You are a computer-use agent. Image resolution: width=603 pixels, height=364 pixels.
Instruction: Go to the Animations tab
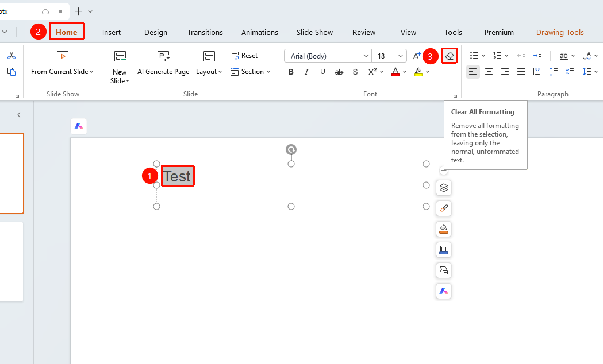click(x=260, y=33)
